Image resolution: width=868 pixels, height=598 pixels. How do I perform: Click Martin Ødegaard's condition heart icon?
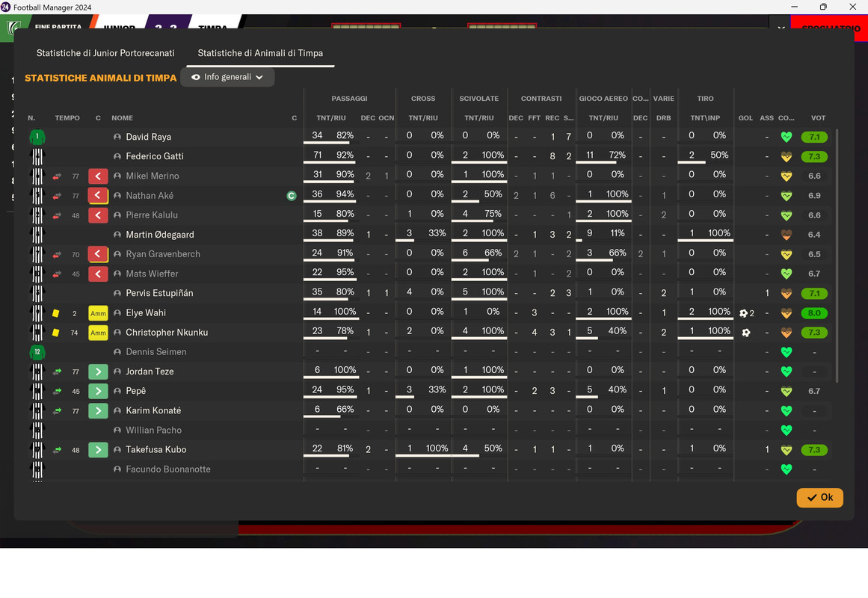(x=786, y=235)
